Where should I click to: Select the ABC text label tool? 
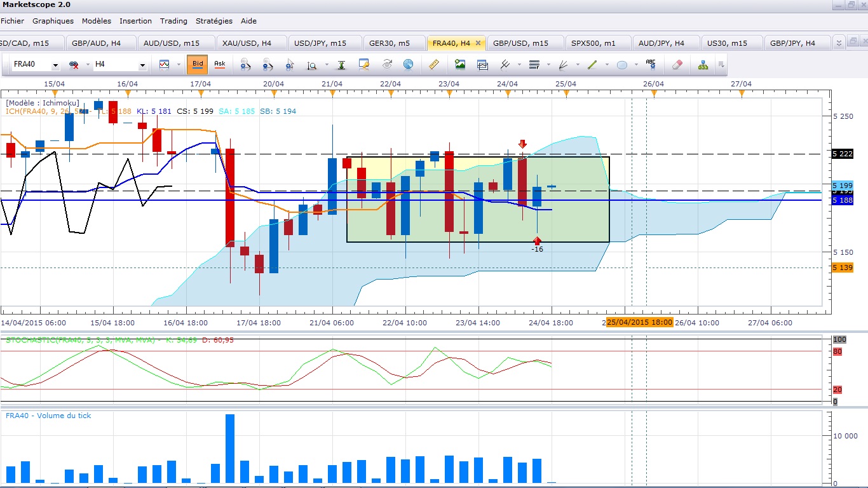point(651,65)
